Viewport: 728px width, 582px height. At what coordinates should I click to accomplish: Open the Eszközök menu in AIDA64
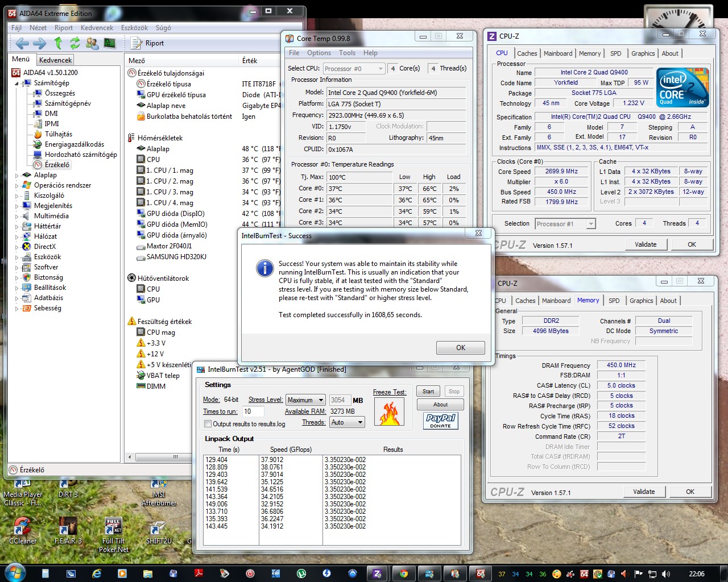click(134, 28)
